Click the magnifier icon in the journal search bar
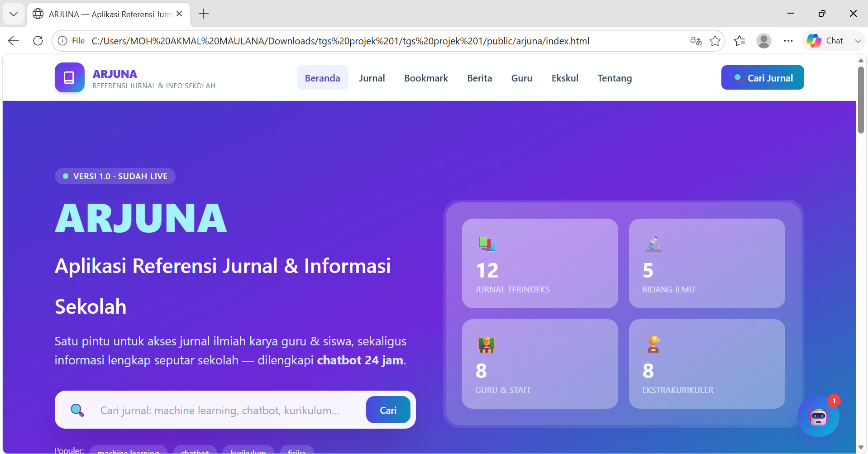The width and height of the screenshot is (868, 454). point(77,410)
